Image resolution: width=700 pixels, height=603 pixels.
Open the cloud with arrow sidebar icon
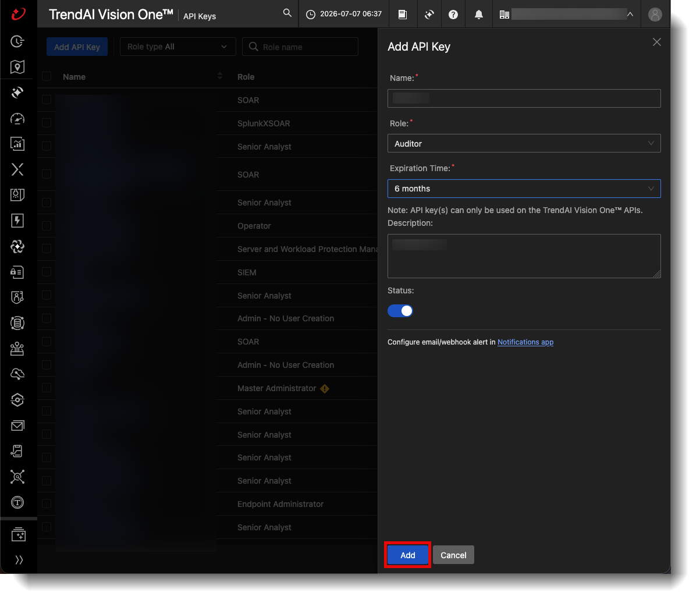coord(17,374)
